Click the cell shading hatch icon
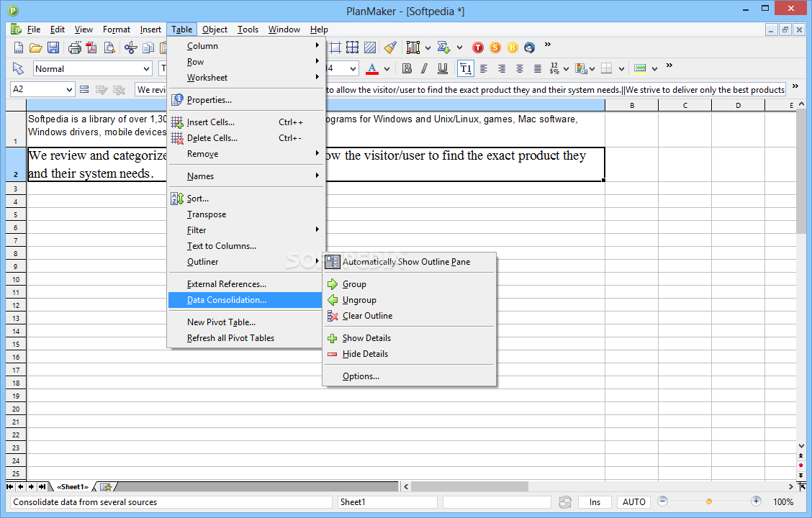The image size is (812, 518). (370, 47)
